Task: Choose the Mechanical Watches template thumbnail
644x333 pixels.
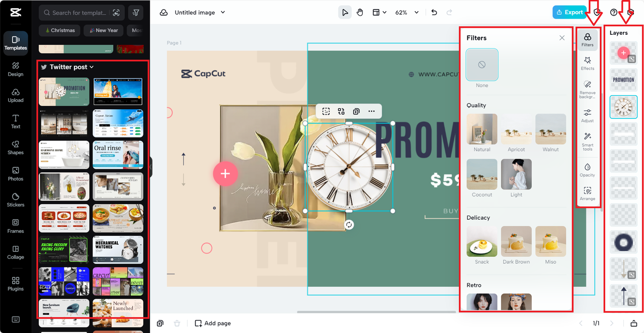Action: pos(118,249)
